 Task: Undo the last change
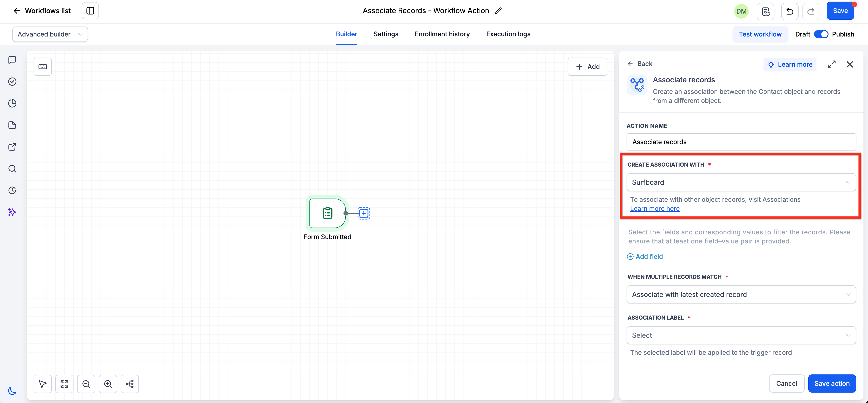pyautogui.click(x=790, y=11)
